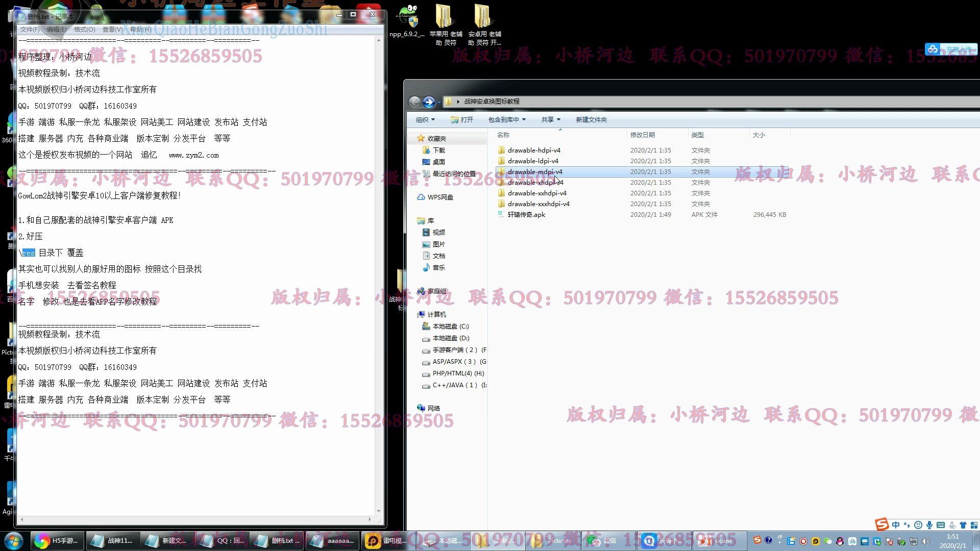Click the volume icon in the system tray
The image size is (980, 551).
click(926, 541)
